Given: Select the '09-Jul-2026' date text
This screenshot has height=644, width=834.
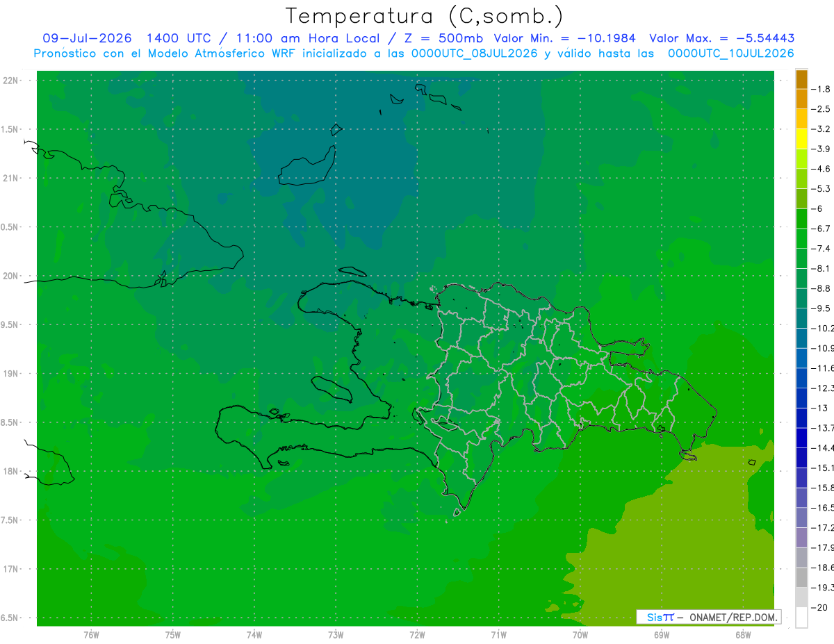Looking at the screenshot, I should [88, 38].
